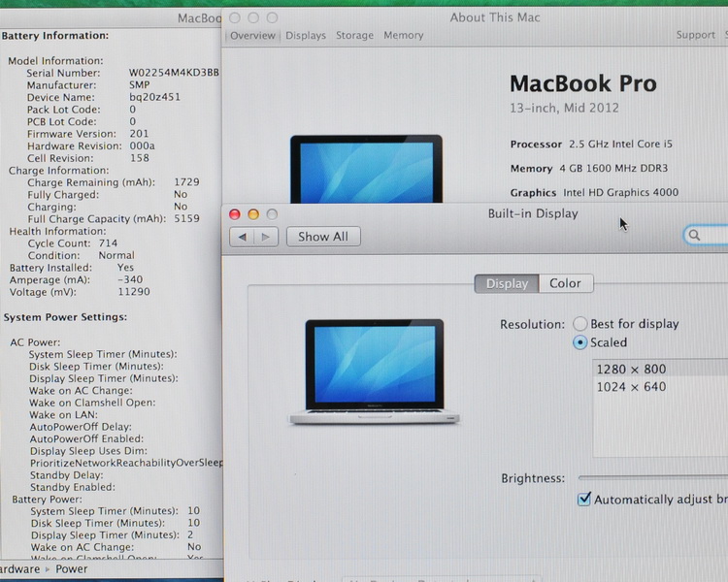Choose 1280 × 800 resolution

pyautogui.click(x=660, y=369)
